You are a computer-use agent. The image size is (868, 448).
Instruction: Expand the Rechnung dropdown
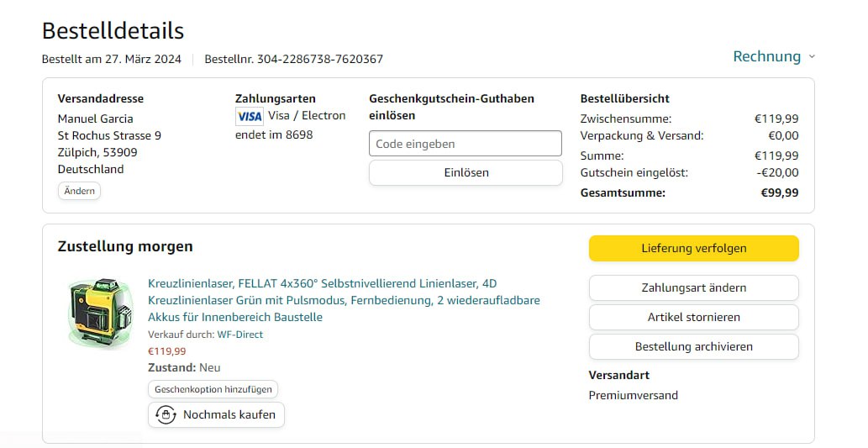pyautogui.click(x=766, y=56)
